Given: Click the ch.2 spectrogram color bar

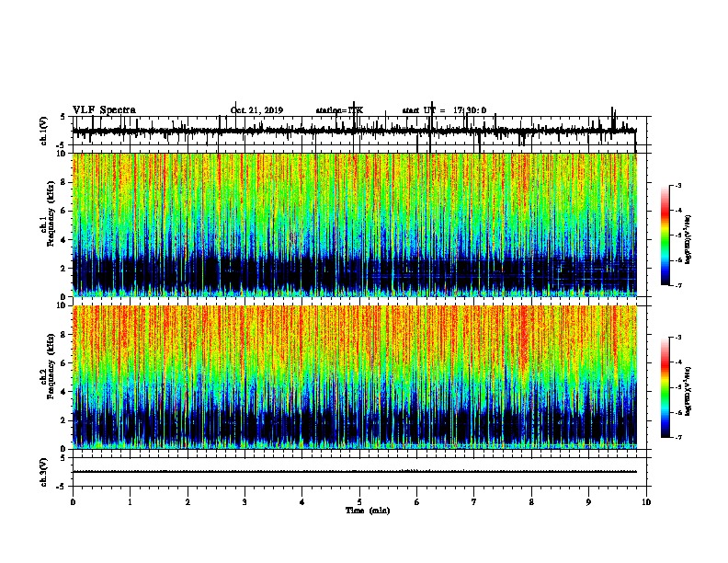Looking at the screenshot, I should (x=665, y=387).
